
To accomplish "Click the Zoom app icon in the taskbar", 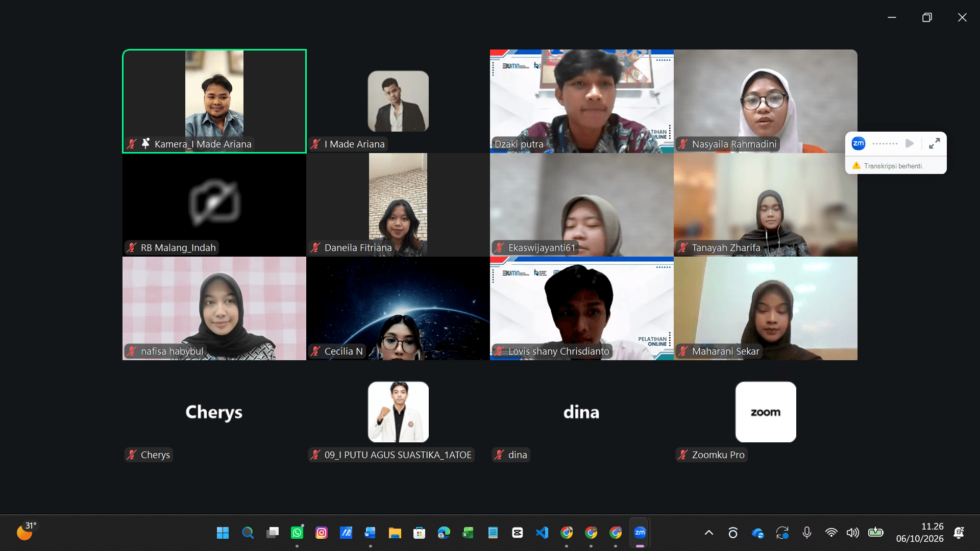I will pos(640,533).
